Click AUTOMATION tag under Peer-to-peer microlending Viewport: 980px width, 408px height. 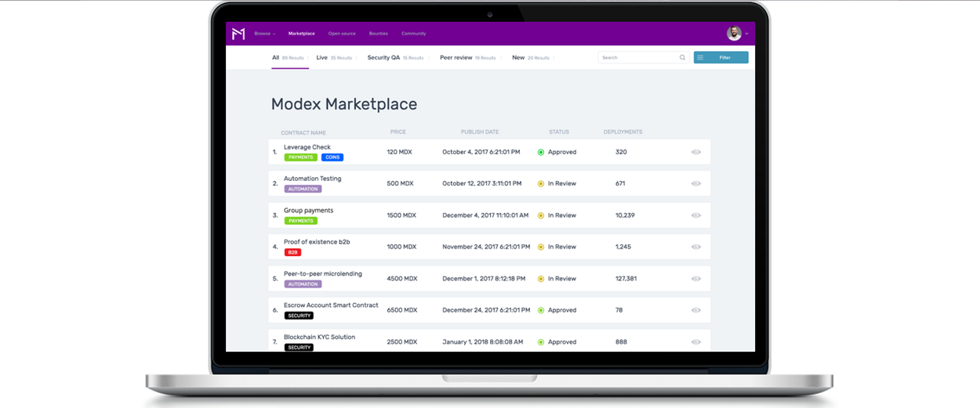(x=303, y=284)
